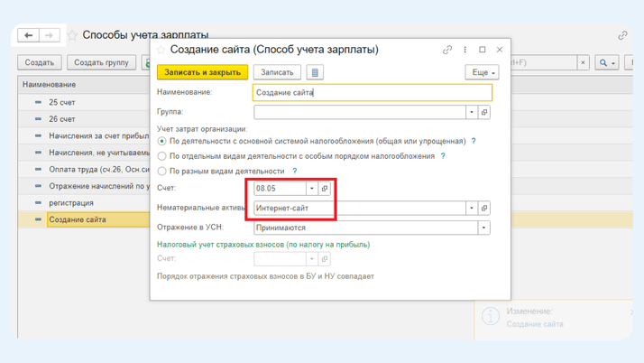Select the Начисления, не учитываемые row
Image resolution: width=644 pixels, height=363 pixels.
coord(84,153)
